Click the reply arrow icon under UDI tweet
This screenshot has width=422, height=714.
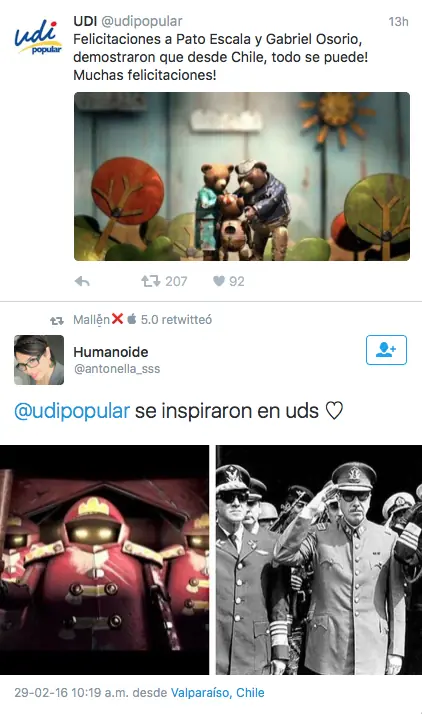point(82,281)
